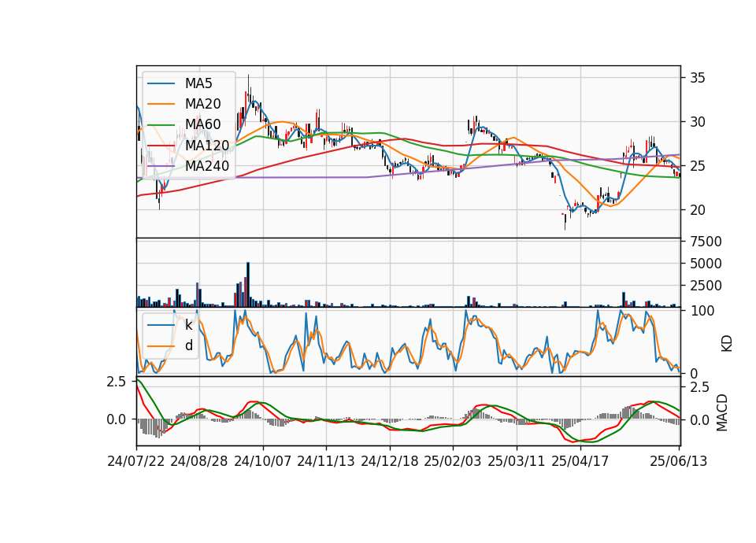Click the MA5 legend entry
The width and height of the screenshot is (756, 543).
tap(180, 83)
